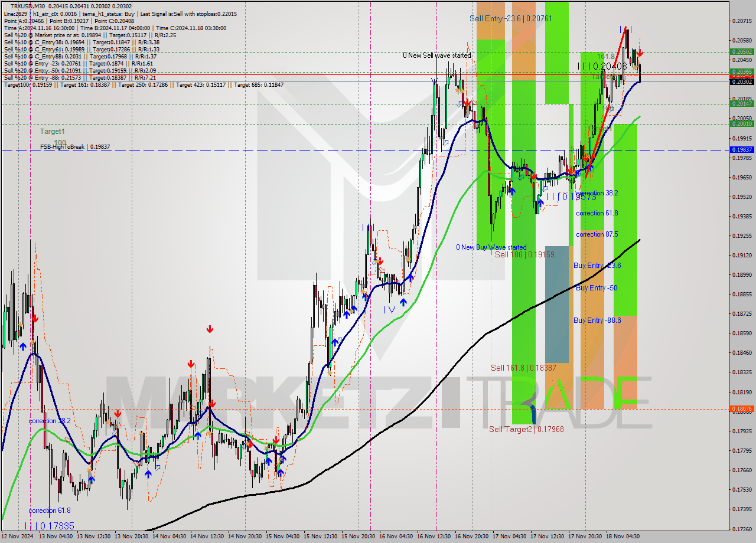Viewport: 756px width, 543px height.
Task: Select the orange 0.18076 price tag on axis
Action: (x=741, y=408)
